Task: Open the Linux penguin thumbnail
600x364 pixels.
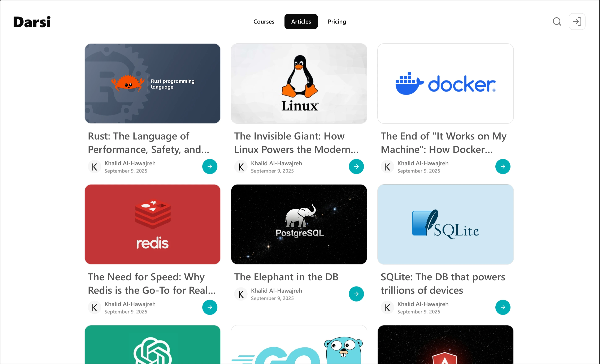Action: (x=299, y=84)
